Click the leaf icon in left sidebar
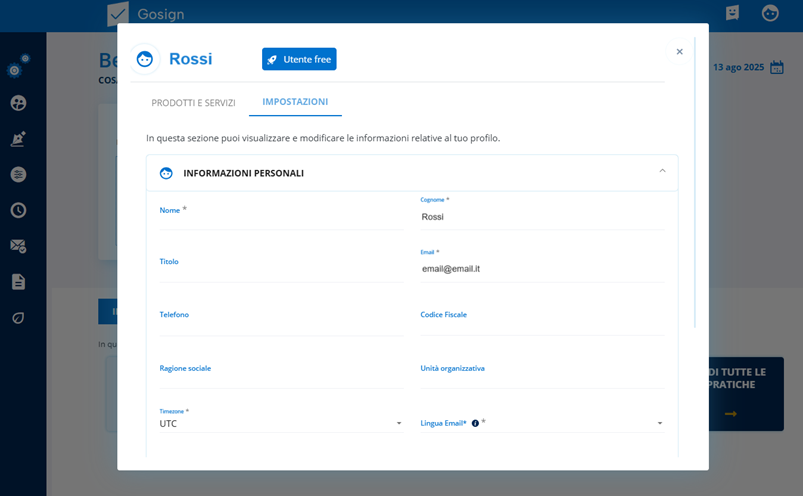This screenshot has height=496, width=803. tap(18, 317)
